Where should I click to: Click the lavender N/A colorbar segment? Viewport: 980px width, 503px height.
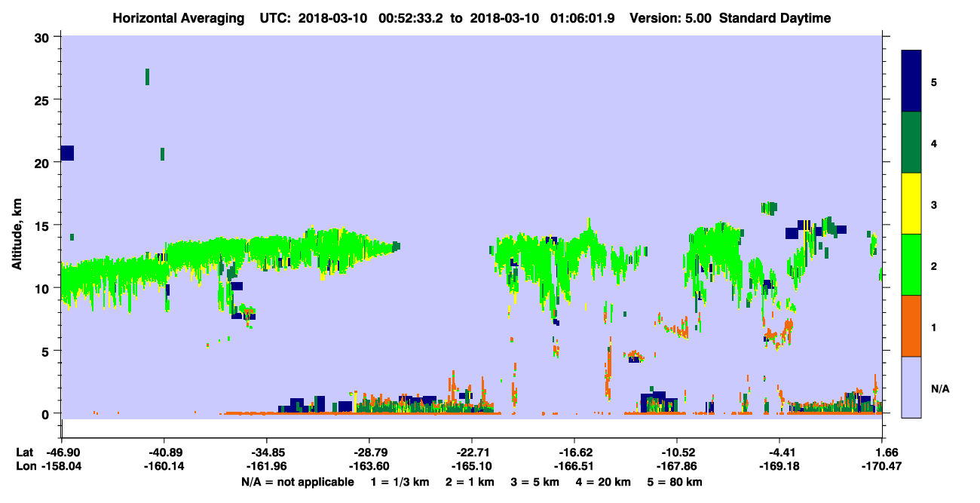point(911,387)
